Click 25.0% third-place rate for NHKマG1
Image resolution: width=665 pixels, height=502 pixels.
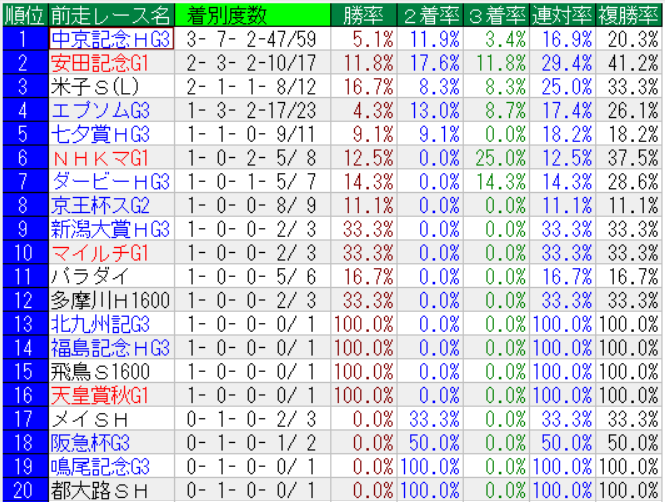[500, 158]
